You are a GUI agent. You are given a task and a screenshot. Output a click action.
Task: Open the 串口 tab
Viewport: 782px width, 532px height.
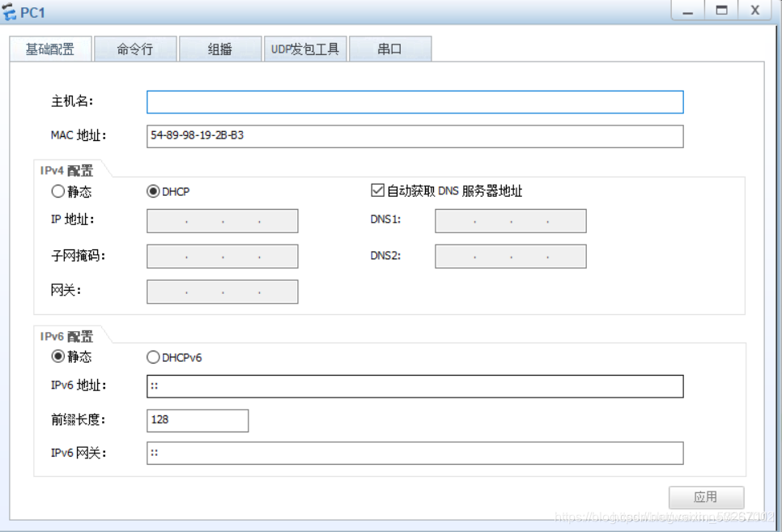coord(390,49)
